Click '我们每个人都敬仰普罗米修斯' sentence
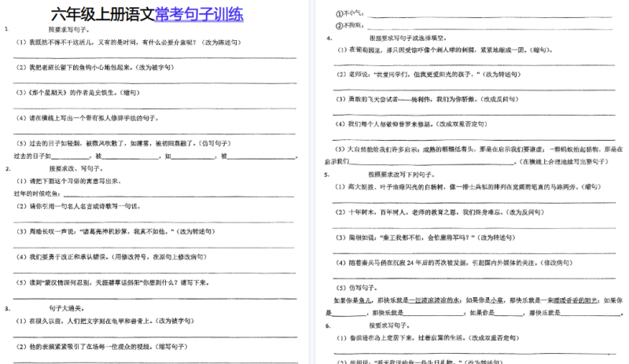 [411, 124]
